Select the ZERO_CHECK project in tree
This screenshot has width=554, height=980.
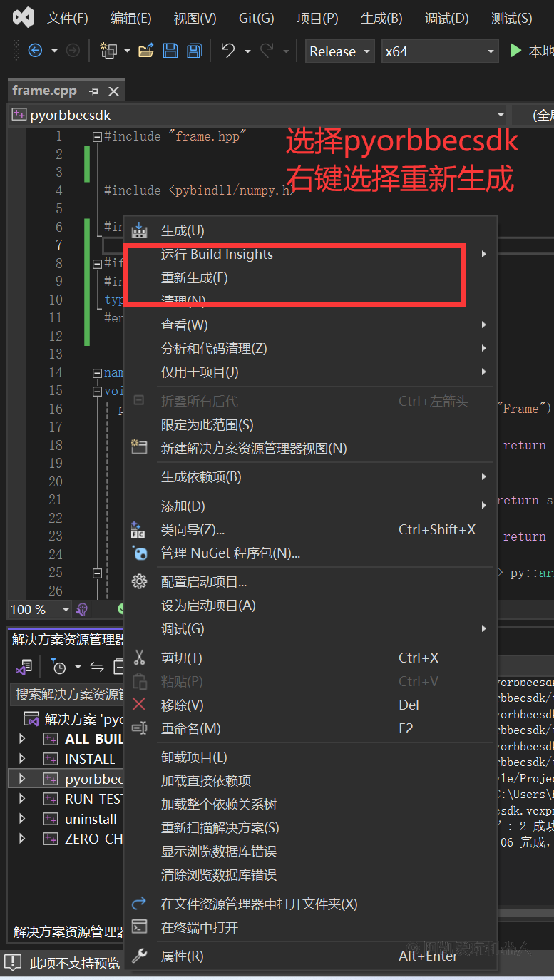click(x=93, y=839)
